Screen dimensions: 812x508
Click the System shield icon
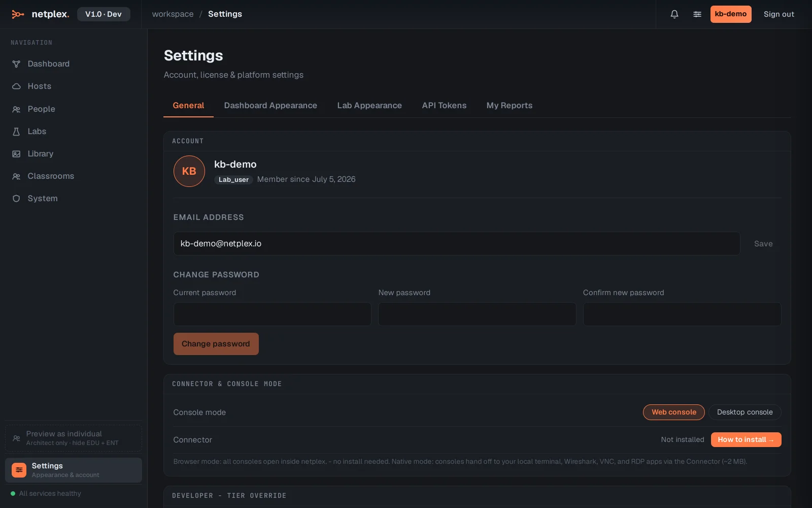pyautogui.click(x=16, y=199)
